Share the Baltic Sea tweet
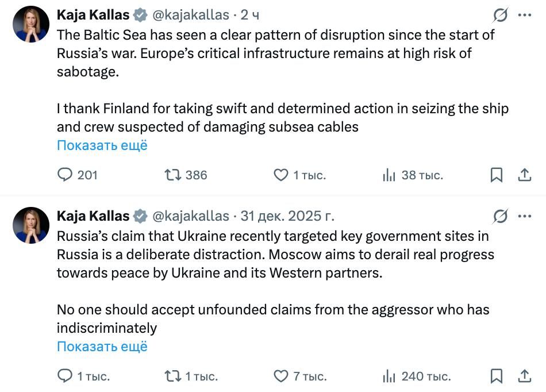546x392 pixels. tap(524, 175)
